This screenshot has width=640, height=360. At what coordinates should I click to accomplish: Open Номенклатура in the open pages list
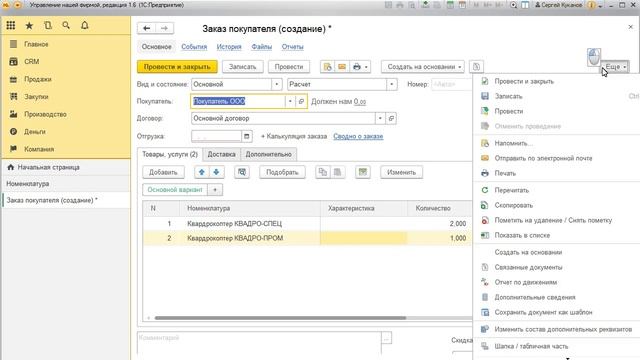pos(28,184)
